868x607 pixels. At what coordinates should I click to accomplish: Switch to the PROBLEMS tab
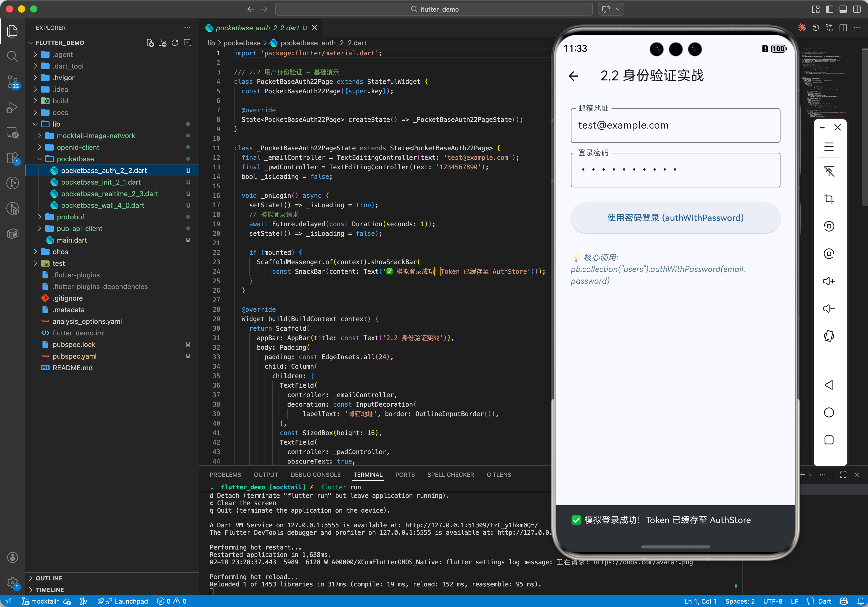(x=225, y=475)
